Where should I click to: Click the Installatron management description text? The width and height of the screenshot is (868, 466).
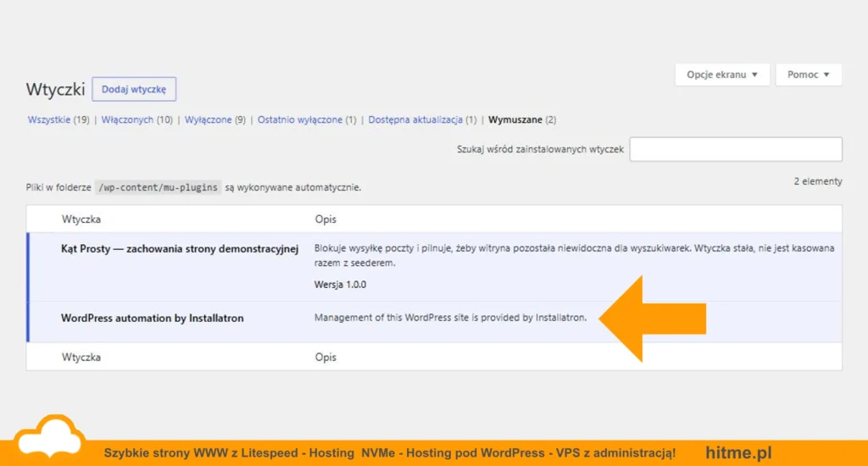pos(450,318)
